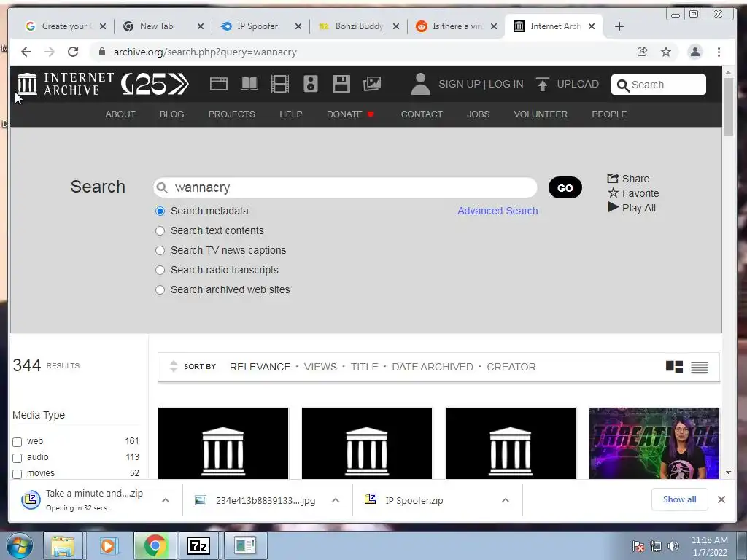Open the Software floppy disk icon
Screen dimensions: 747x560
pyautogui.click(x=341, y=84)
